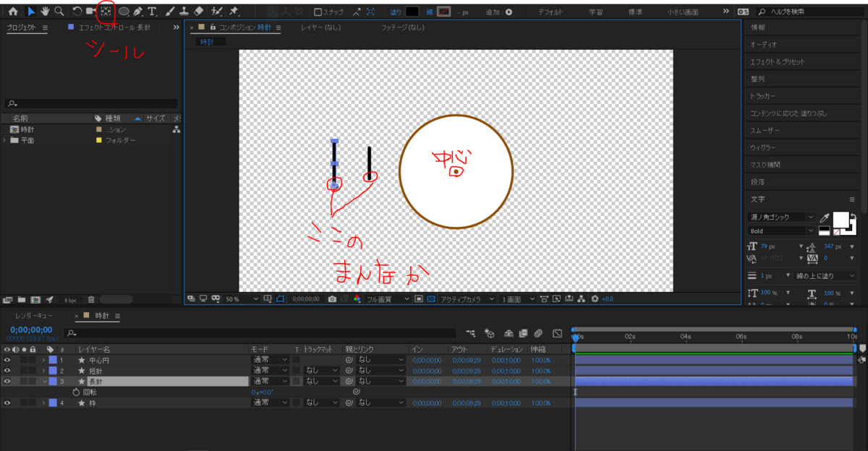The width and height of the screenshot is (868, 451).
Task: Select the Type tool
Action: click(x=152, y=11)
